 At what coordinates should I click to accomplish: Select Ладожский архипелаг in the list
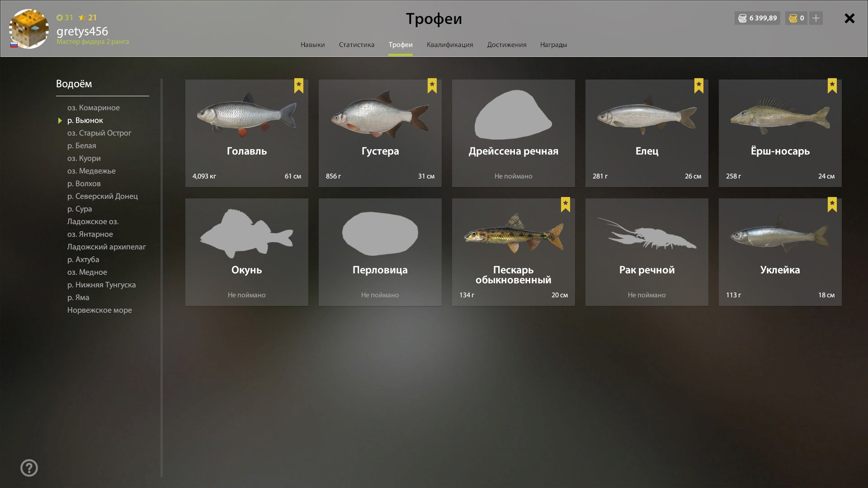[107, 247]
